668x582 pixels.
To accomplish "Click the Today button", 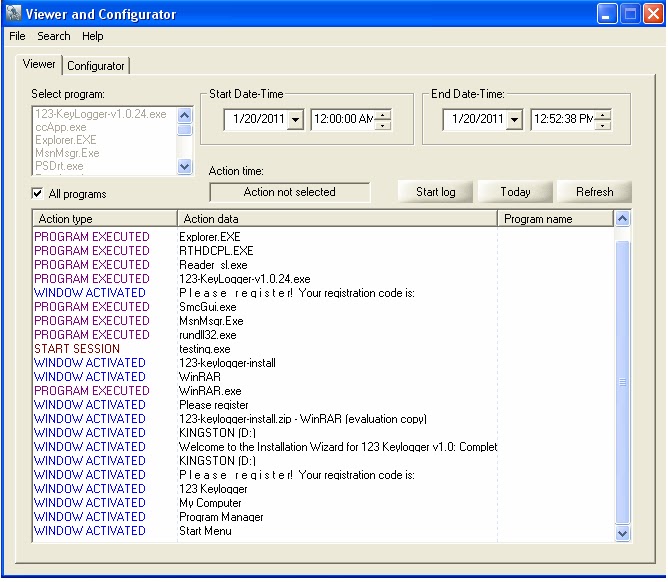I will click(515, 192).
